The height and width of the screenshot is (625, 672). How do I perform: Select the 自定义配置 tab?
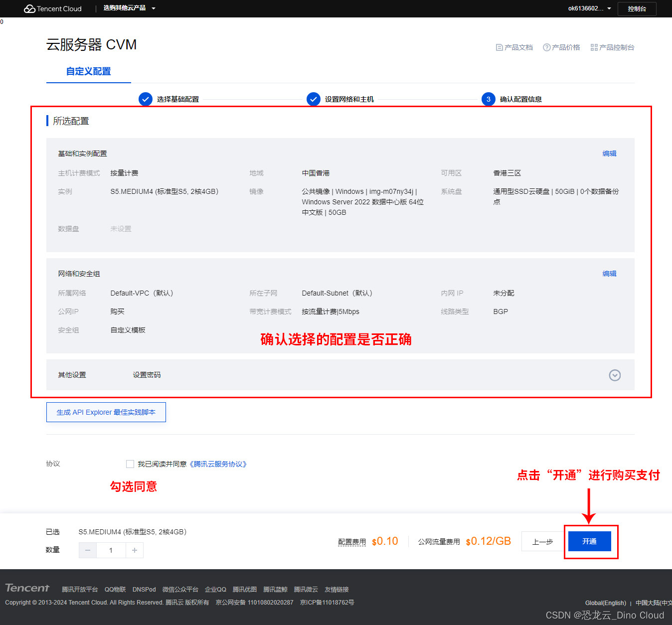coord(89,71)
